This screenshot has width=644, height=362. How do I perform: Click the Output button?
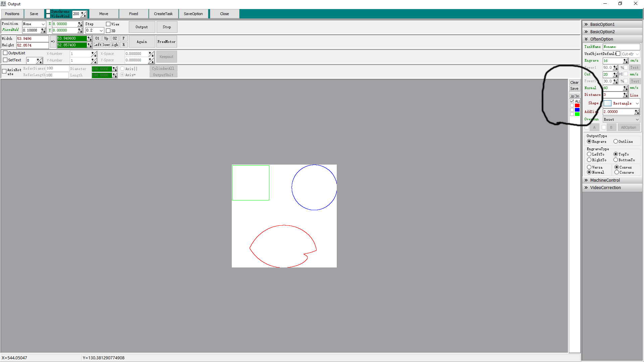click(x=142, y=27)
